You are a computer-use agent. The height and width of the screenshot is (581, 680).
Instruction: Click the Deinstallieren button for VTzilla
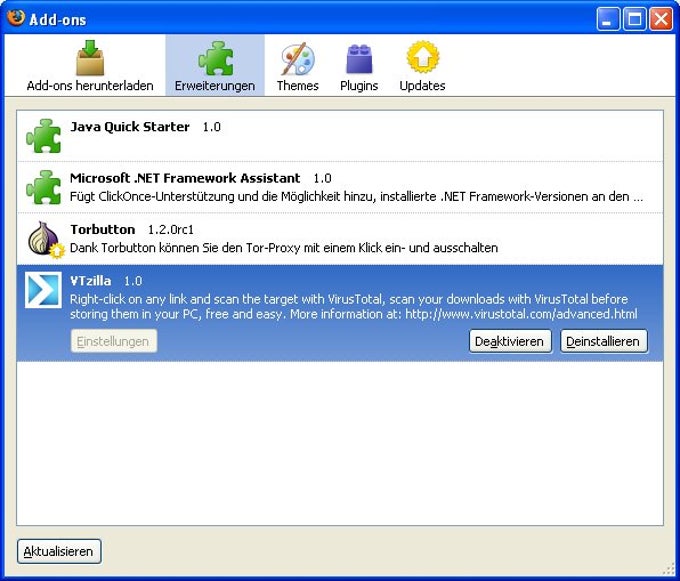pyautogui.click(x=603, y=341)
